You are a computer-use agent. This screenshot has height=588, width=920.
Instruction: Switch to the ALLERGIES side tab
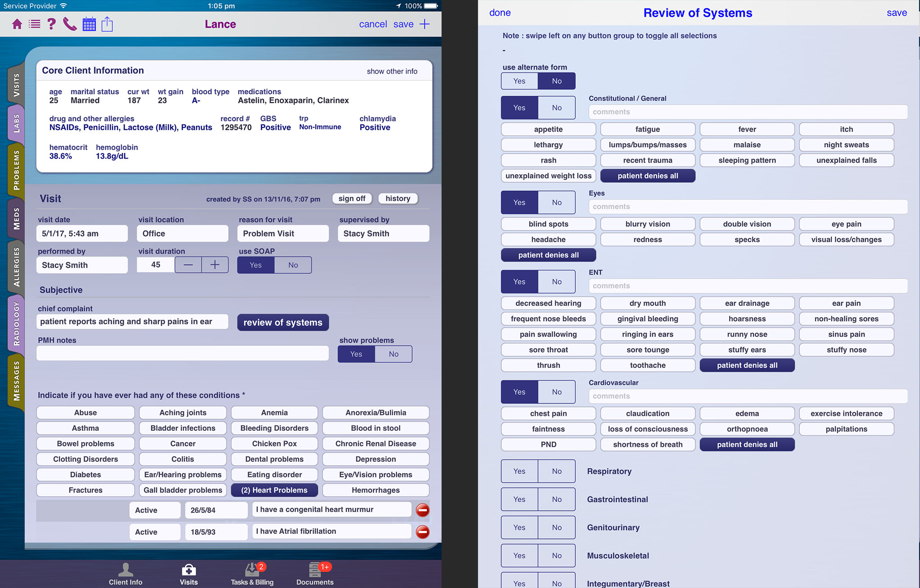(16, 267)
